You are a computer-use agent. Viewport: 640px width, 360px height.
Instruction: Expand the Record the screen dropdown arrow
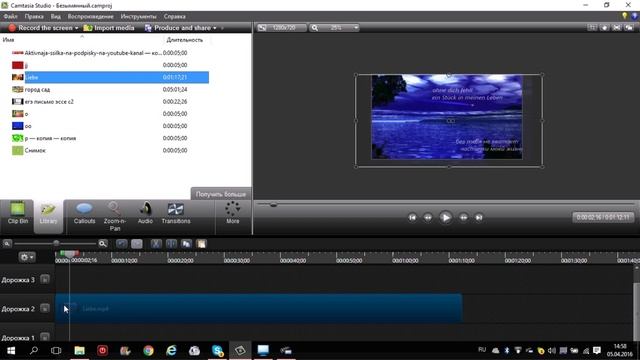point(76,28)
